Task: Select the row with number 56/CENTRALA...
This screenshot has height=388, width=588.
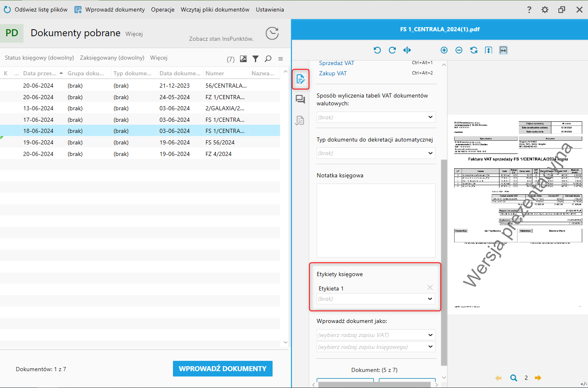Action: point(140,86)
